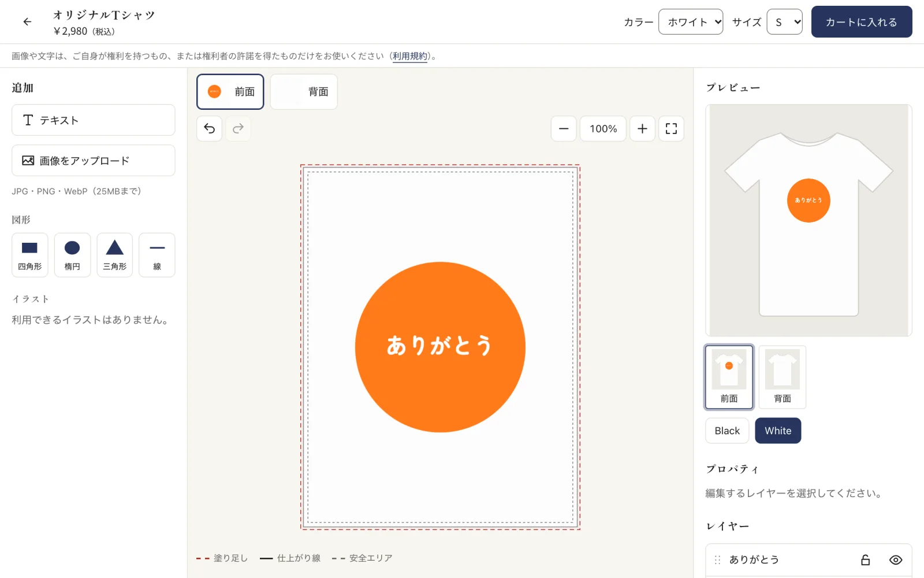Image resolution: width=924 pixels, height=578 pixels.
Task: Toggle lock on ありがとう layer
Action: [x=865, y=560]
